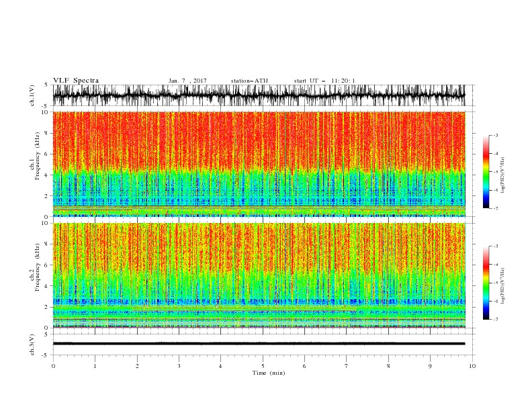532x411 pixels.
Task: Click the "-7" label on the ch.2 colorbar
Action: pos(495,320)
